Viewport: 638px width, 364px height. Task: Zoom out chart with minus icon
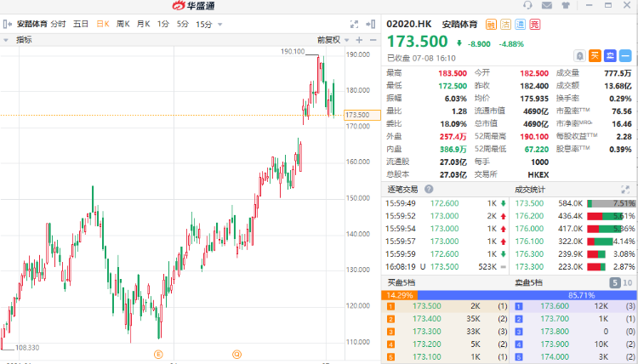373,40
